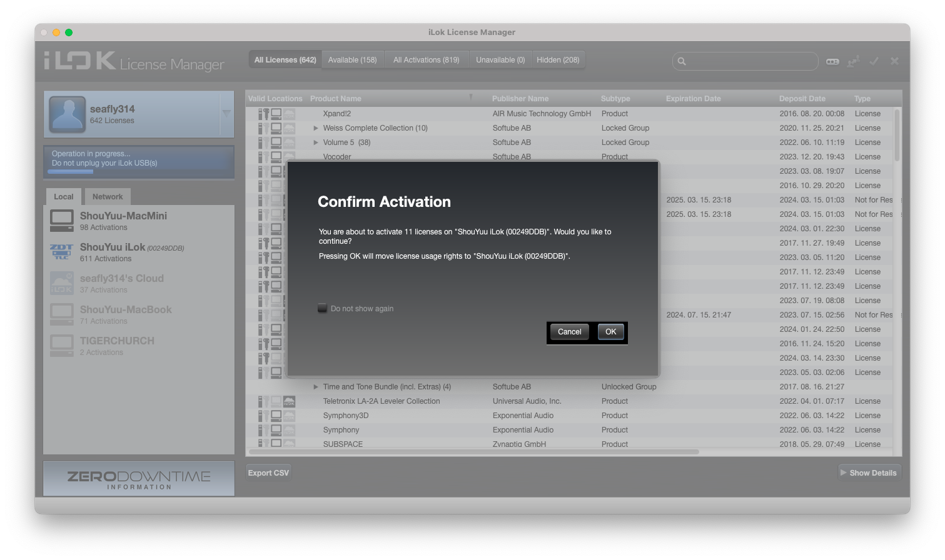Select the ShouYuu-MacBook computer icon

coord(62,314)
